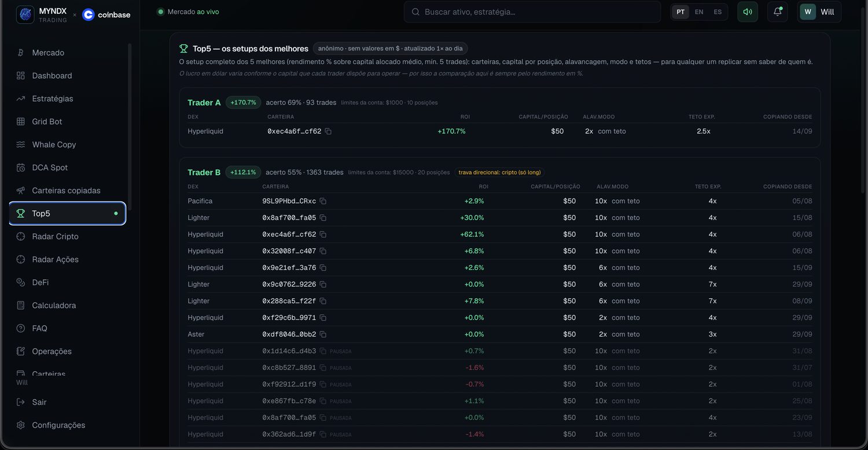This screenshot has width=868, height=450.
Task: Open DeFi in the sidebar
Action: click(x=67, y=282)
